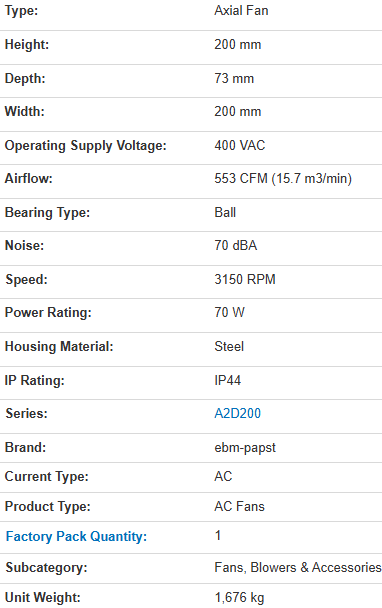Image resolution: width=382 pixels, height=608 pixels.
Task: Select the 3150 RPM speed value
Action: 245,279
